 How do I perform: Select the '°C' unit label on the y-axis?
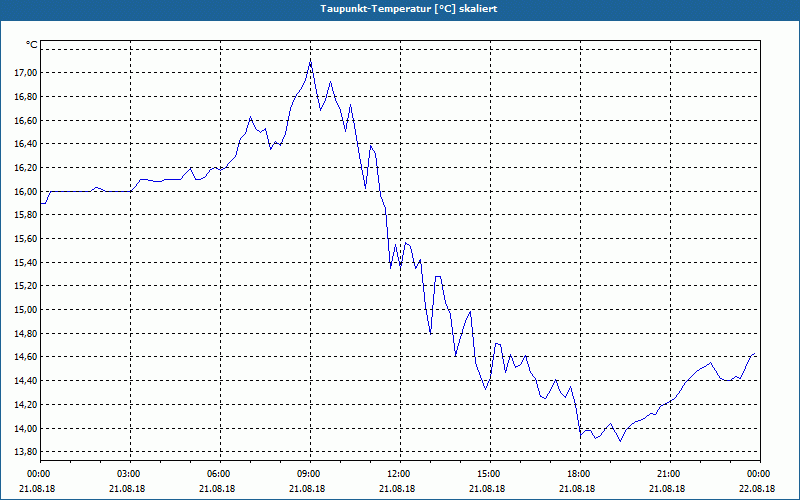(32, 45)
